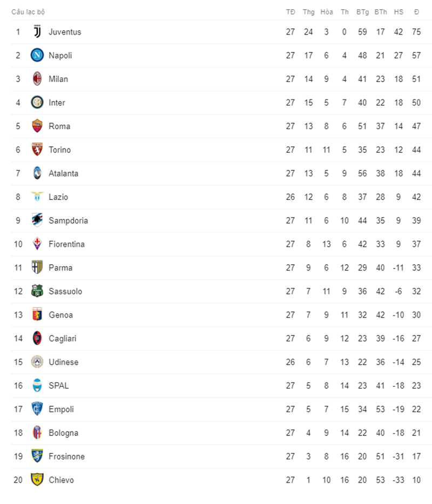Select the Atalanta club logo
The image size is (432, 504).
(37, 173)
